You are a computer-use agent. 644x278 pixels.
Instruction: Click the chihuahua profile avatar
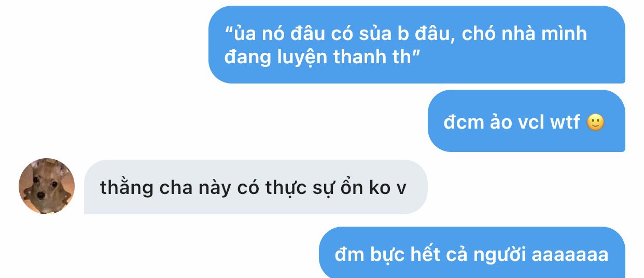(47, 186)
